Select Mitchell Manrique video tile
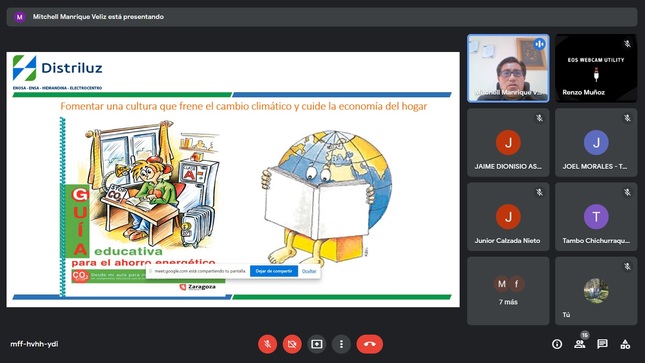This screenshot has width=645, height=363. click(x=508, y=68)
